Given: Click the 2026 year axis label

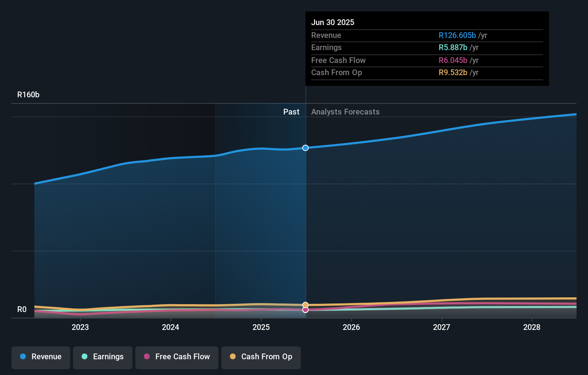Looking at the screenshot, I should point(352,327).
